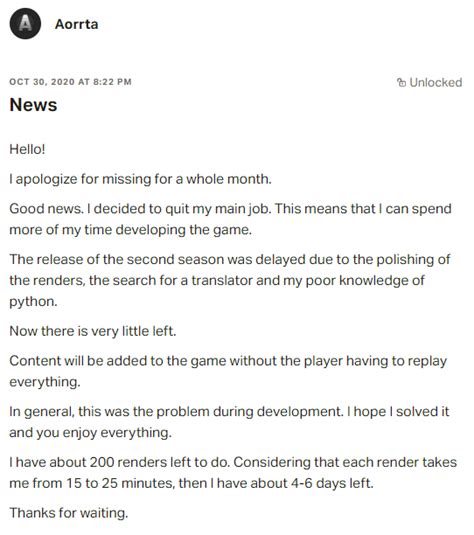Click 'Now there is very little left' sentence
The height and width of the screenshot is (535, 474).
[93, 331]
